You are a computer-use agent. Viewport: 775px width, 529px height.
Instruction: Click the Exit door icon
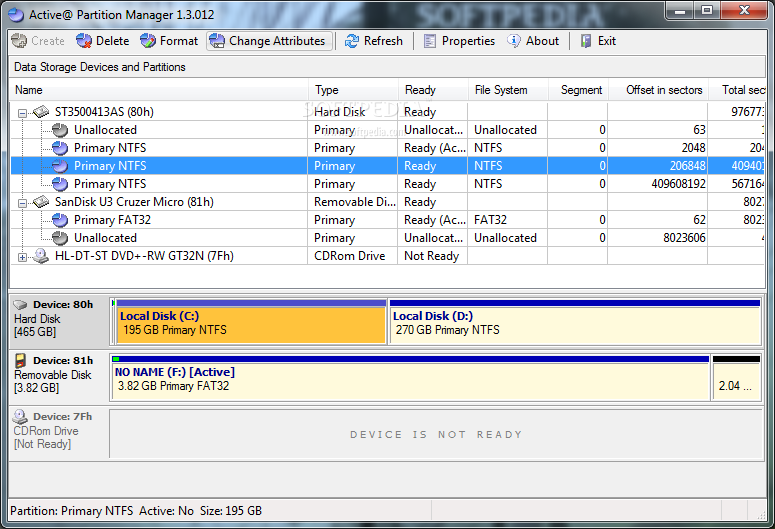pyautogui.click(x=586, y=41)
